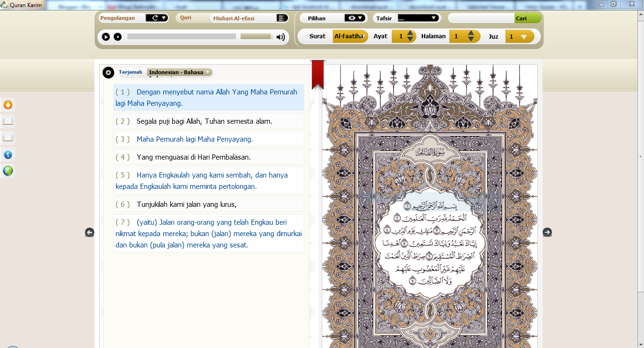
Task: Expand the Tafsir dropdown
Action: (x=418, y=18)
